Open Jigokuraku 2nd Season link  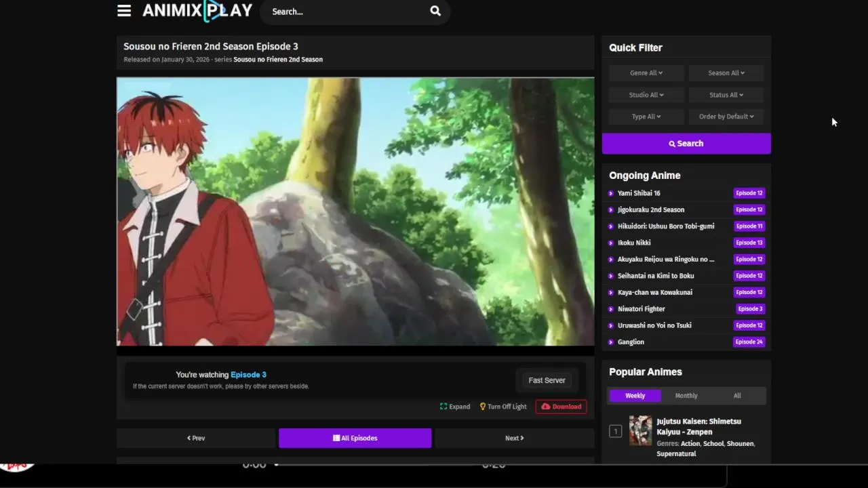pyautogui.click(x=651, y=209)
